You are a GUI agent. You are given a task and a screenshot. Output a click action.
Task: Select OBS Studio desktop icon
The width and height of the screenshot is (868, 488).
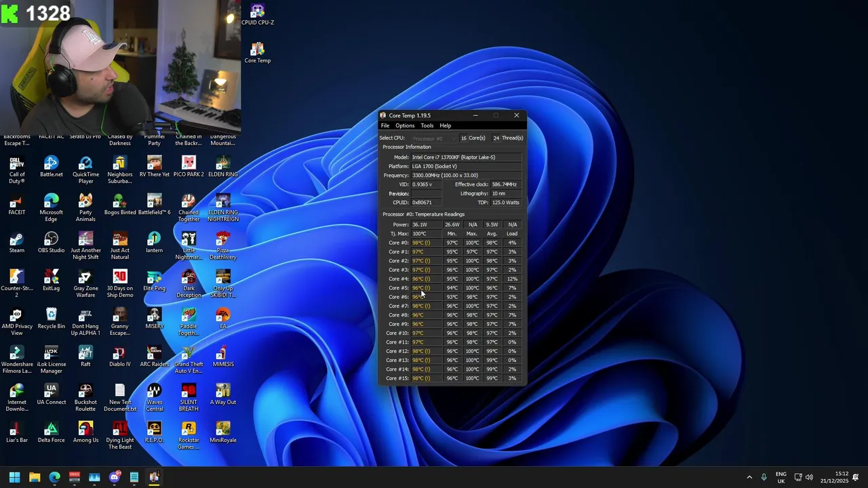tap(51, 243)
